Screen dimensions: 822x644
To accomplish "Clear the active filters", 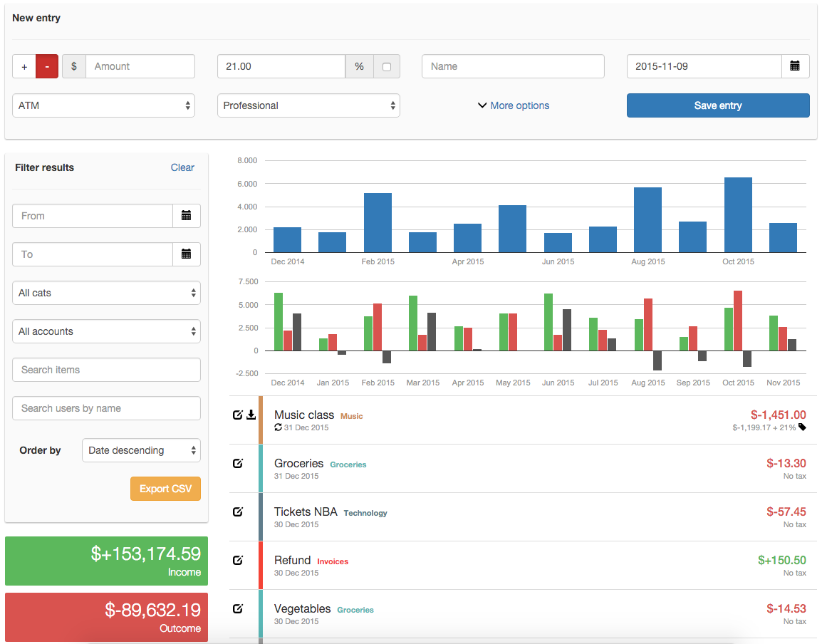I will click(182, 167).
